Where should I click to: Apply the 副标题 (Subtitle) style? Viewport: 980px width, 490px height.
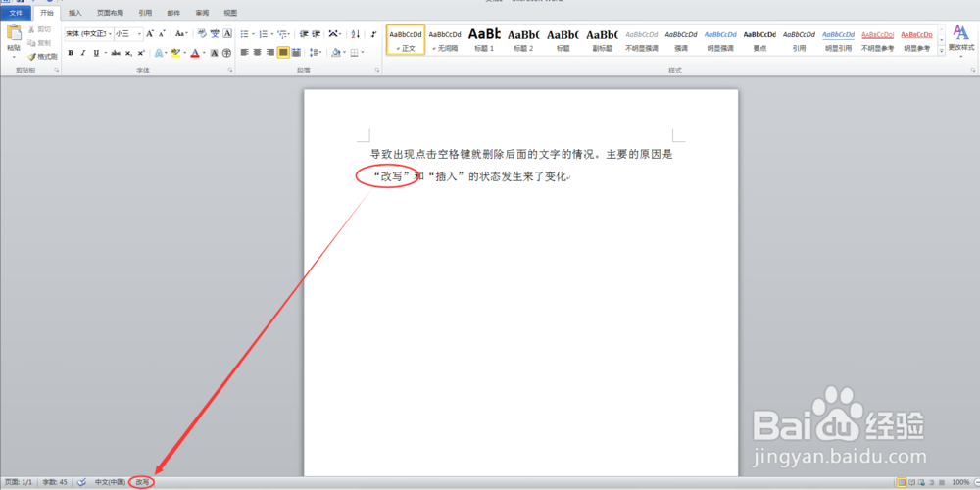click(603, 40)
